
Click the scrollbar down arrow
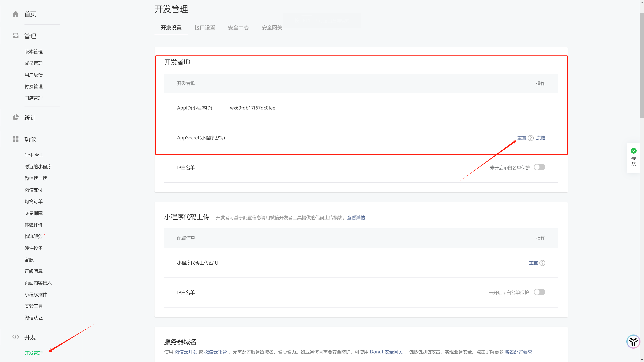642,360
